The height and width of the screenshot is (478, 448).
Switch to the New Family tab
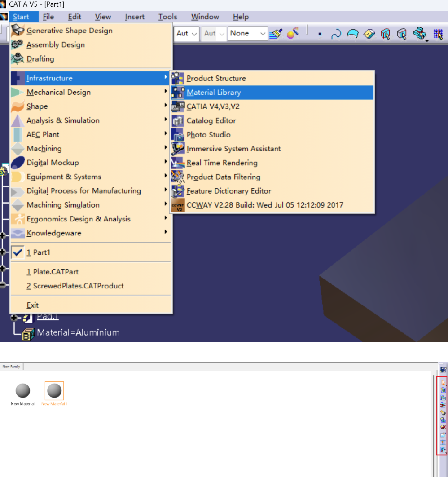(11, 367)
